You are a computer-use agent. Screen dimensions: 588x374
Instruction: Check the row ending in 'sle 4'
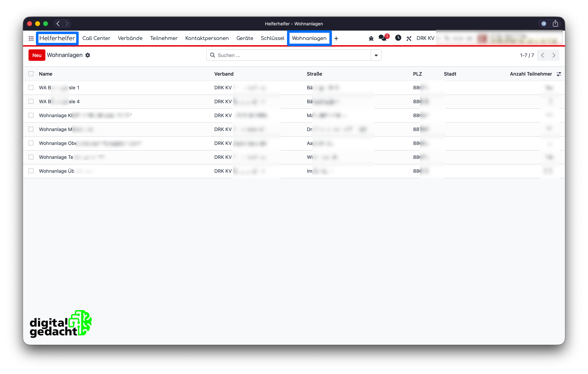coord(31,101)
